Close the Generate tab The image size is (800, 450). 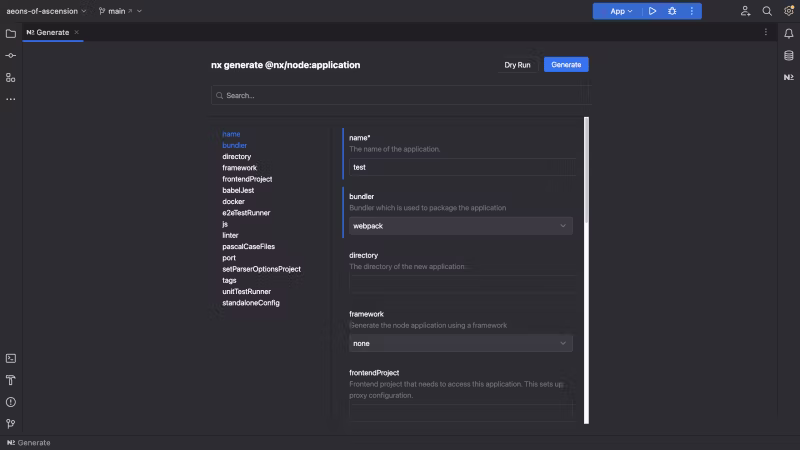click(77, 32)
